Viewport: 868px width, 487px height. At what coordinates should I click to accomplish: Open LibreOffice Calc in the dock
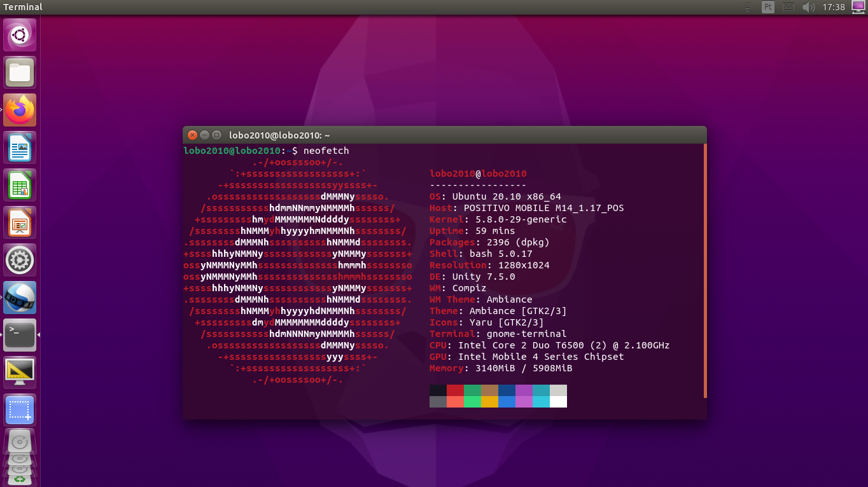[x=19, y=184]
